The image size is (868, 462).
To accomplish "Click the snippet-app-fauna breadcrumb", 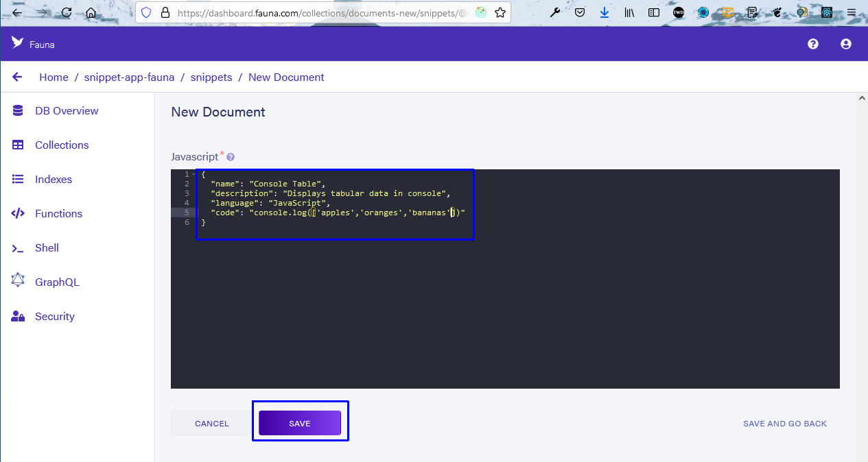I will 130,77.
